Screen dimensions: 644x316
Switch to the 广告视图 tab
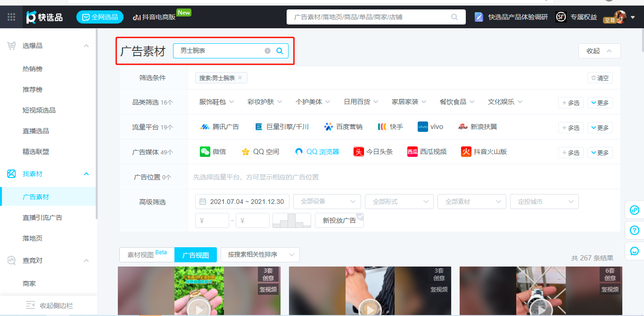pos(196,255)
